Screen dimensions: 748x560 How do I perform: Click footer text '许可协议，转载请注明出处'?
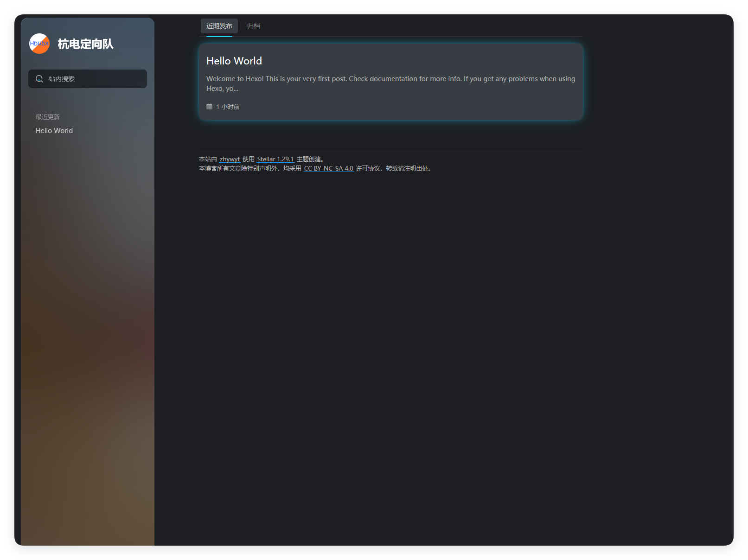pos(393,168)
